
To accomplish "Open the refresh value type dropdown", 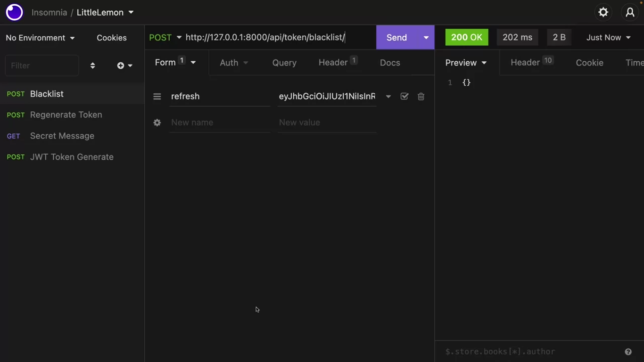I will (388, 97).
